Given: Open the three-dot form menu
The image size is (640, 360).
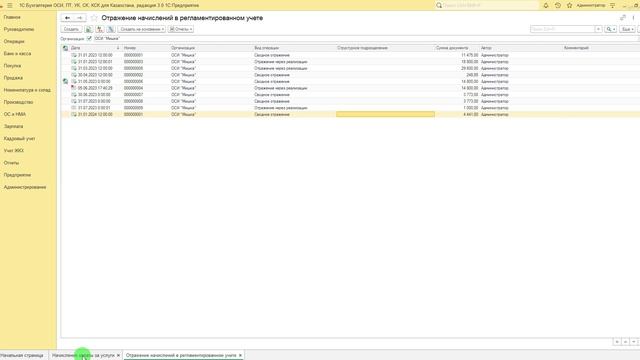Looking at the screenshot, I should click(633, 18).
